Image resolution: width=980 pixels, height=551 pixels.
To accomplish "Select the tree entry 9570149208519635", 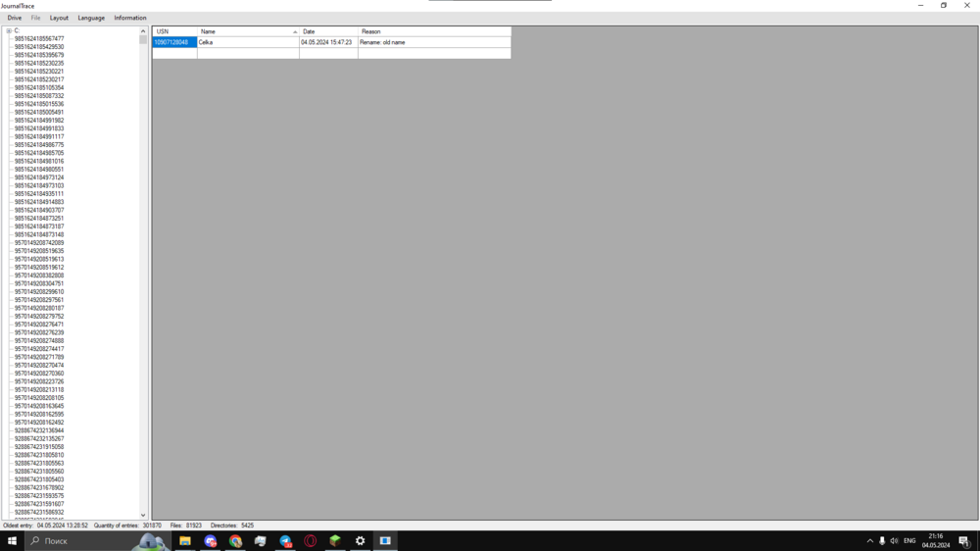I will tap(39, 251).
